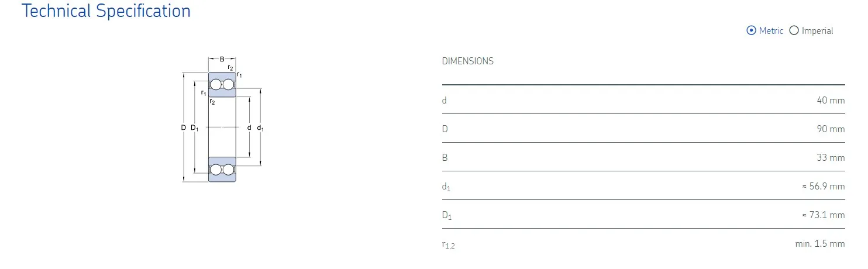
Task: Click the D1 row label in the table
Action: (x=447, y=216)
